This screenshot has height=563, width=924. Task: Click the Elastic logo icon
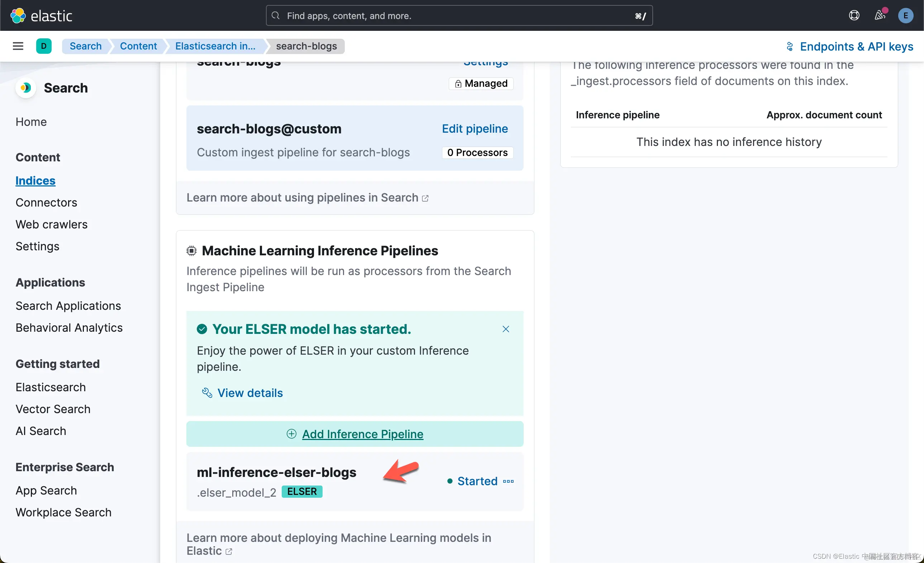coord(18,16)
